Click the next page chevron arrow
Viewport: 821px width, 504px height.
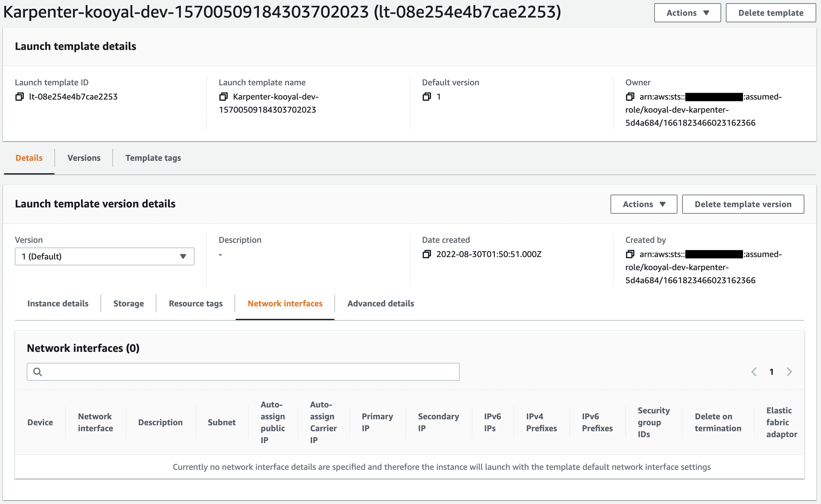point(789,371)
